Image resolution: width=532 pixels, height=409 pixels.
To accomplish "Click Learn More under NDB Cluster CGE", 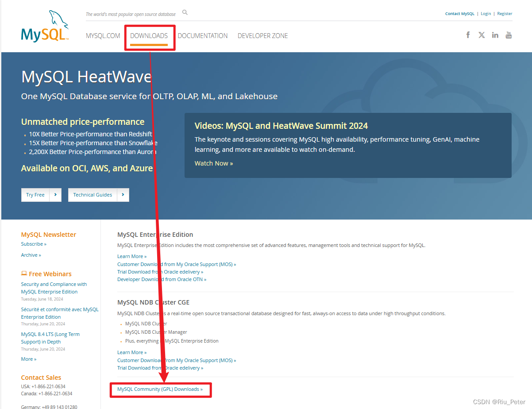I will point(132,352).
